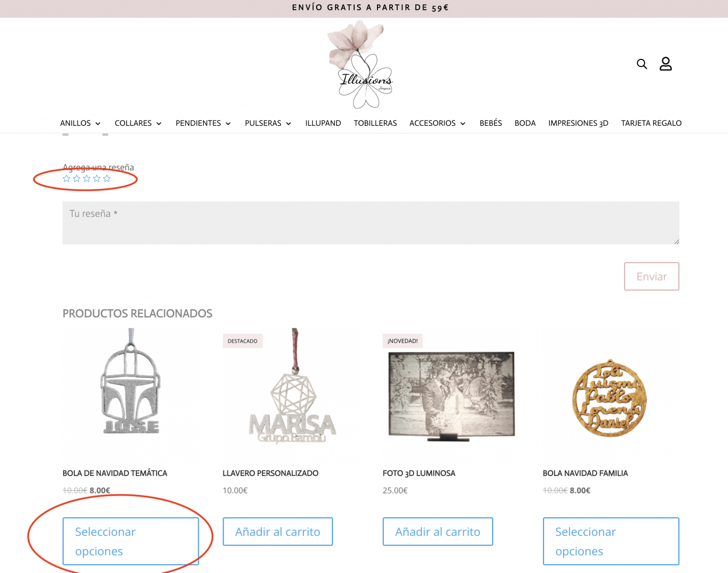Select the fourth rating star
Viewport: 728px width, 573px height.
(97, 179)
